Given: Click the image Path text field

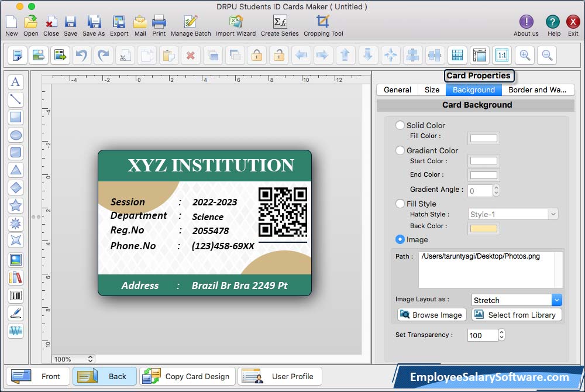Looking at the screenshot, I should pyautogui.click(x=490, y=269).
